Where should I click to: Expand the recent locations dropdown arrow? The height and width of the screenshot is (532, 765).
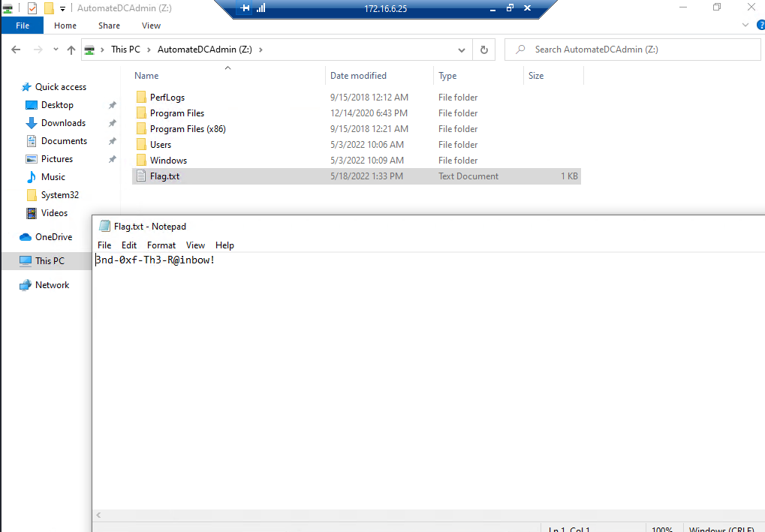point(54,50)
